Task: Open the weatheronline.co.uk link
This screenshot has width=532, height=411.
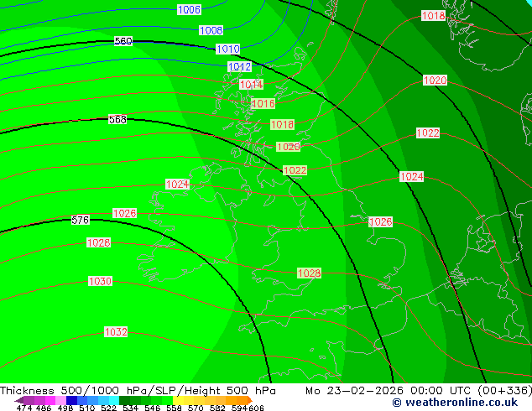Action: click(x=455, y=403)
